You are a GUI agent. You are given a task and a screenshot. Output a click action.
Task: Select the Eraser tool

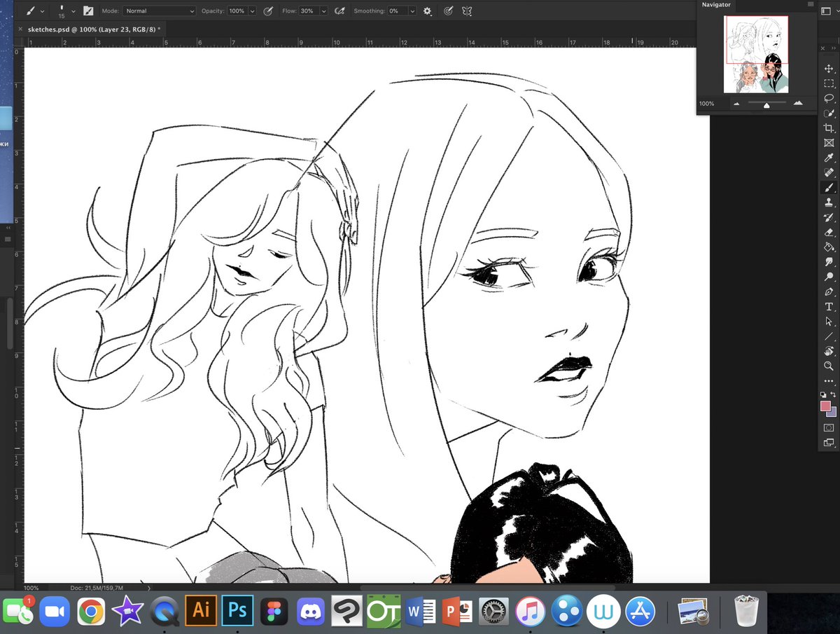pyautogui.click(x=829, y=232)
